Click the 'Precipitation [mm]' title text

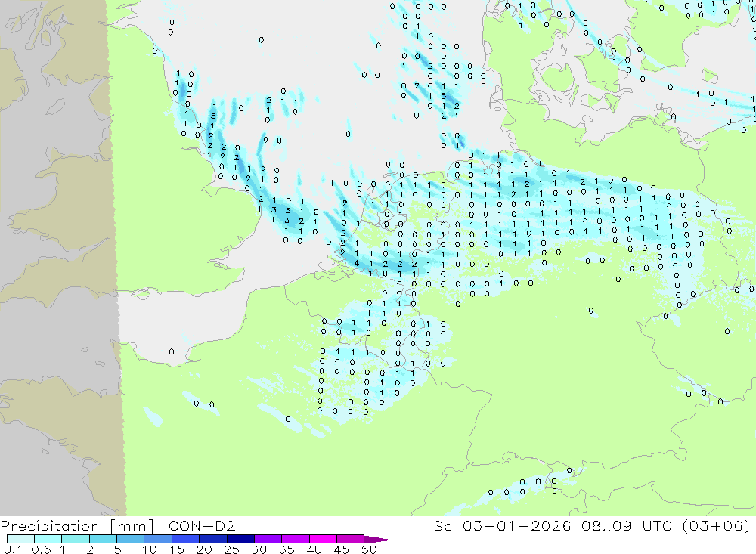pyautogui.click(x=77, y=525)
